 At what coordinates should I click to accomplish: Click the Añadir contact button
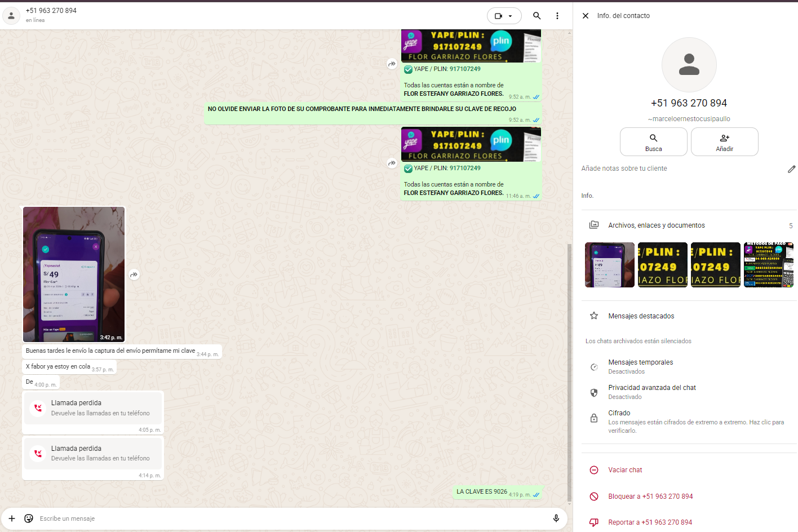point(724,141)
